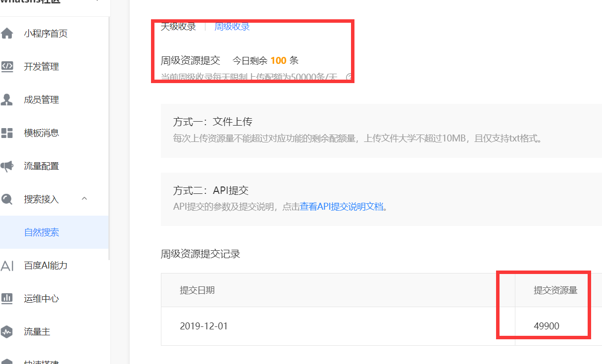Open the whatsns社区 app switcher dropdown
The width and height of the screenshot is (602, 364).
coord(97,1)
